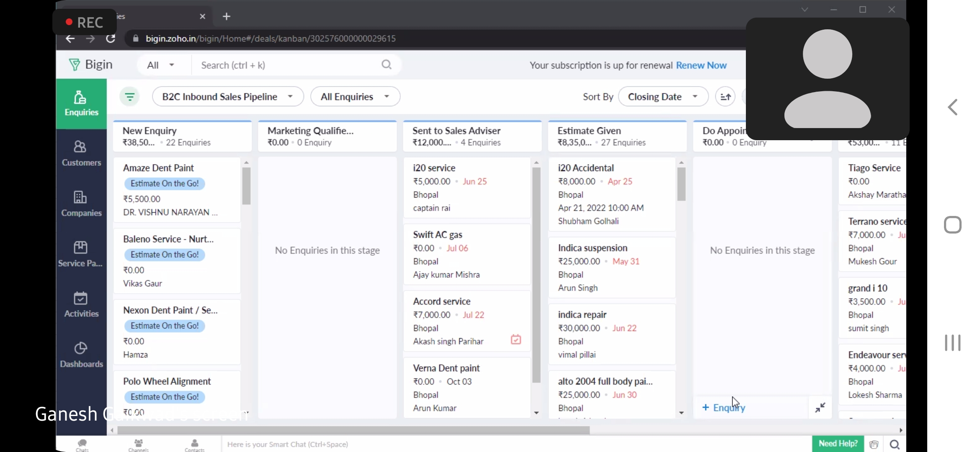The width and height of the screenshot is (980, 452).
Task: Click the Need Help? button
Action: click(838, 444)
